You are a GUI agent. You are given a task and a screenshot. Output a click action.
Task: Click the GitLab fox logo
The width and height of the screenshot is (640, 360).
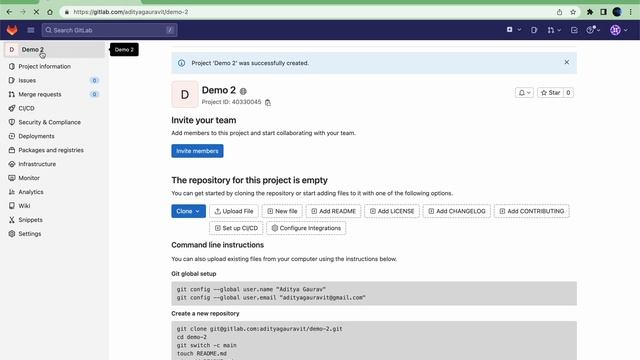tap(12, 30)
